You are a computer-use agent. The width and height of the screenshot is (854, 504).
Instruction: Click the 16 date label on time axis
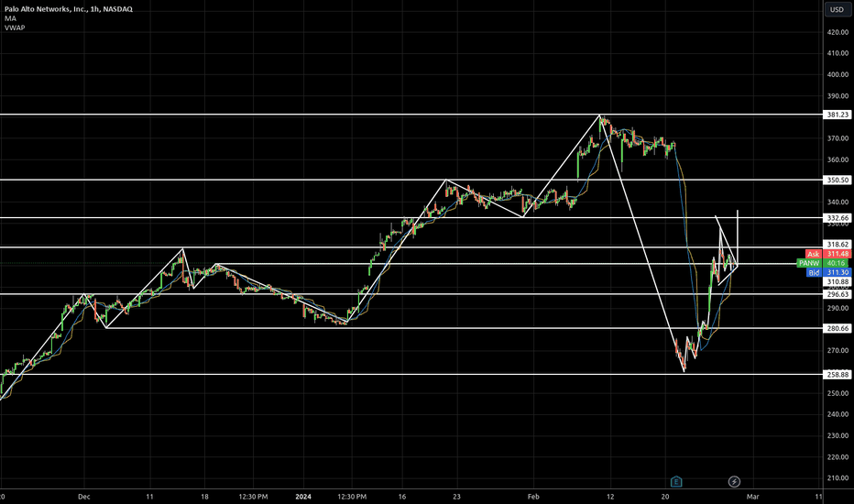click(x=402, y=497)
